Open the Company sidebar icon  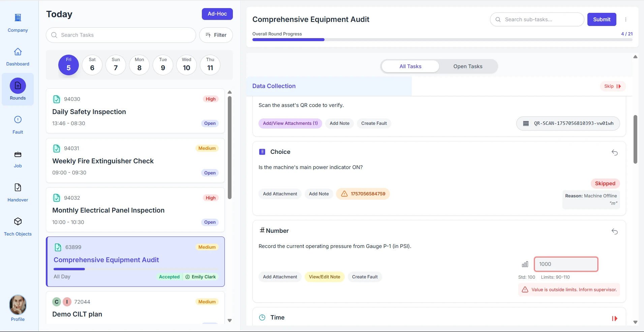click(18, 18)
